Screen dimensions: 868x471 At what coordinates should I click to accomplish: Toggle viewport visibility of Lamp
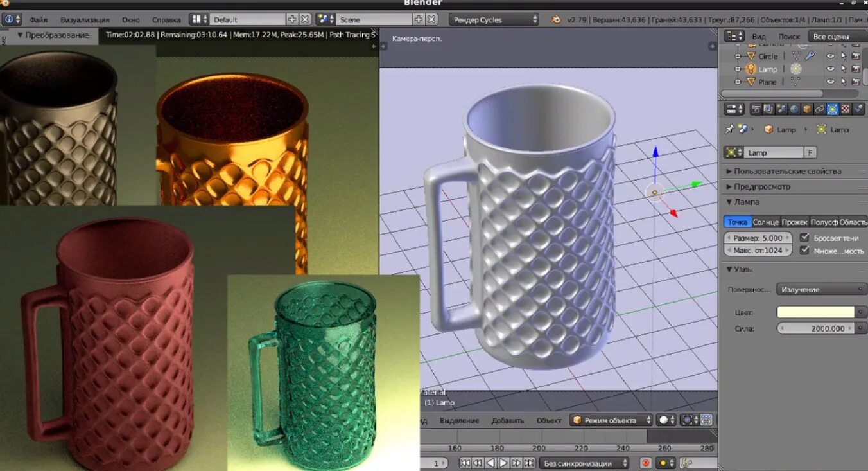(x=830, y=69)
